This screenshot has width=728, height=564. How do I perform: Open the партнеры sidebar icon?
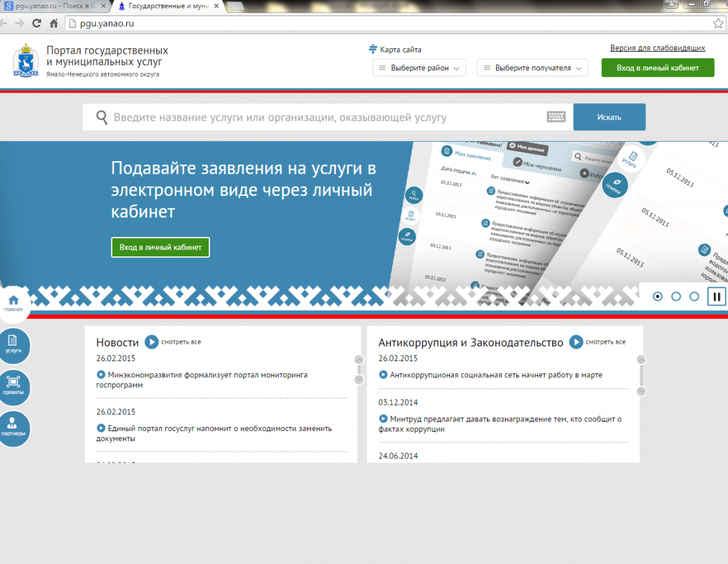[13, 428]
